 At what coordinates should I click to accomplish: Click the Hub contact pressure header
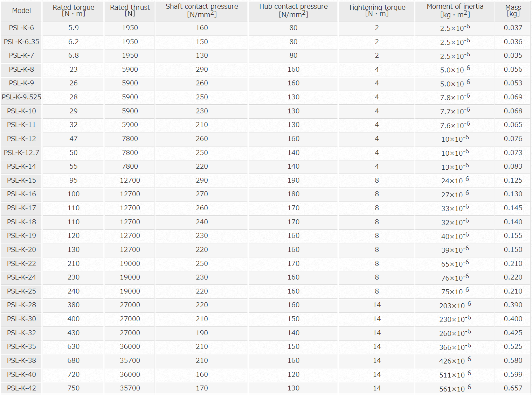click(293, 10)
